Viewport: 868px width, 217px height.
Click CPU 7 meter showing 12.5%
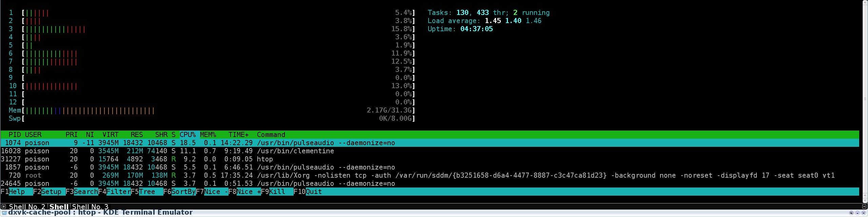212,61
